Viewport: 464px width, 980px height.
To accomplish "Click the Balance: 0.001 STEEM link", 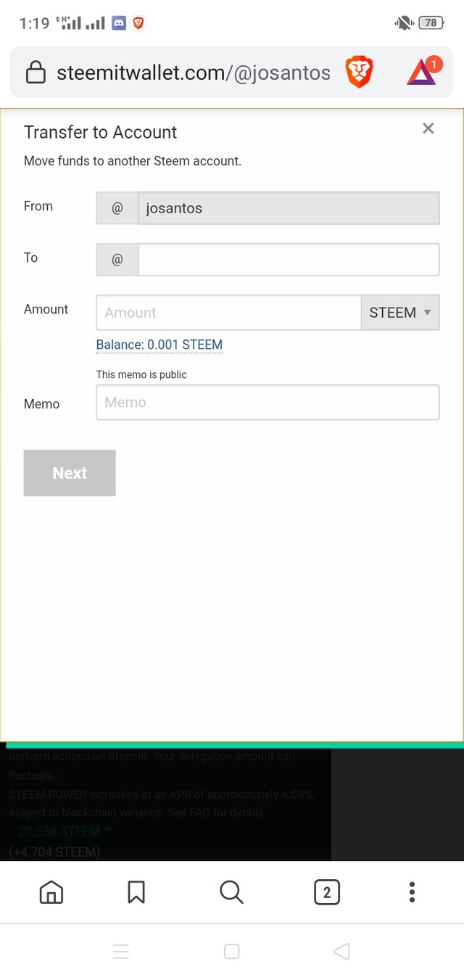I will click(159, 345).
